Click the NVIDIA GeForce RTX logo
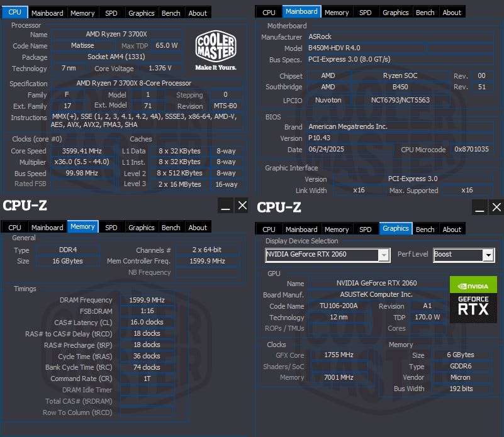This screenshot has height=437, width=504. click(473, 299)
